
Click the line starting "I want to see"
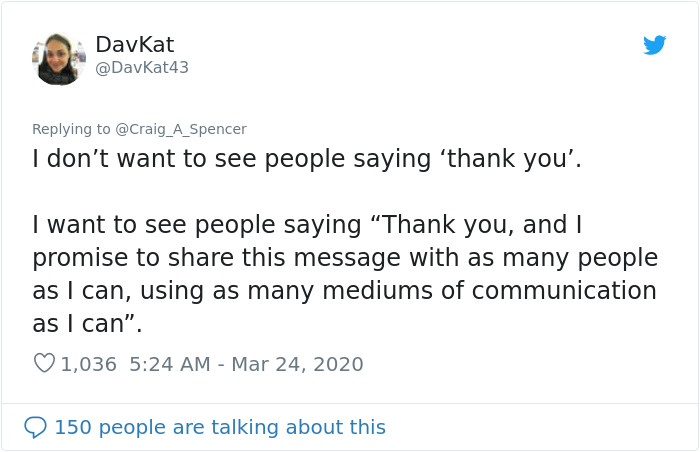(x=307, y=225)
